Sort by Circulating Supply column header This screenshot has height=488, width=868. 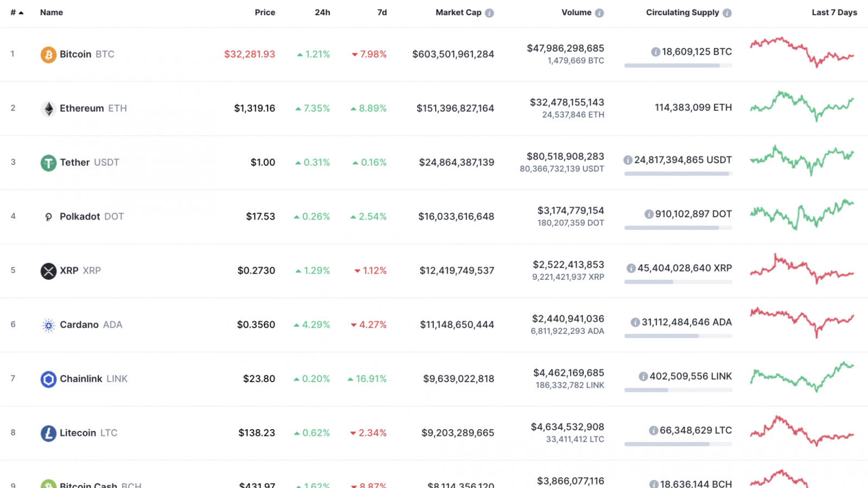click(x=682, y=12)
